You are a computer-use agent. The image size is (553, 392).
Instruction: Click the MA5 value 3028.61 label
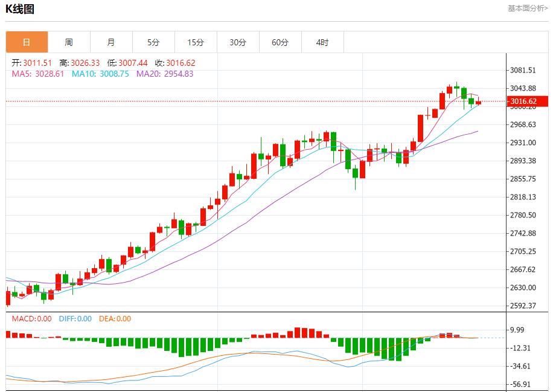pos(38,74)
